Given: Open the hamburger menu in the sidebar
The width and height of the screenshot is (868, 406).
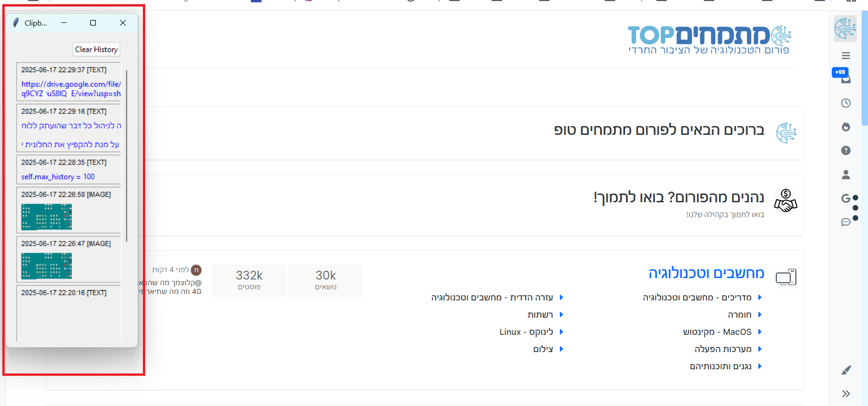Looking at the screenshot, I should point(846,56).
